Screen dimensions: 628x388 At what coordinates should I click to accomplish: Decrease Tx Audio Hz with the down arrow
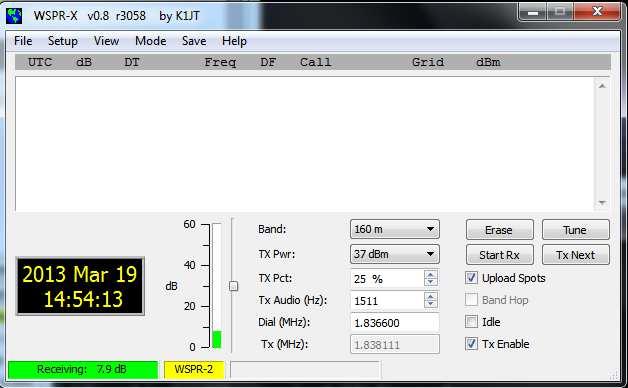tap(431, 304)
